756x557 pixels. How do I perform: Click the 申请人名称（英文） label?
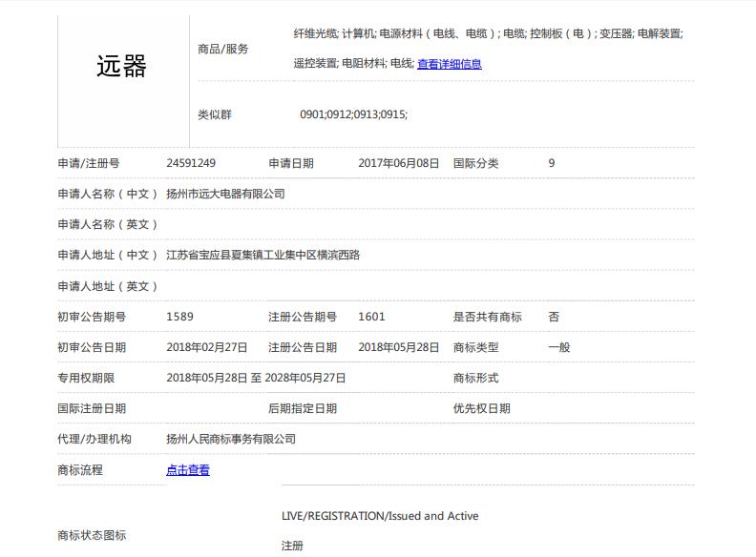tap(108, 224)
